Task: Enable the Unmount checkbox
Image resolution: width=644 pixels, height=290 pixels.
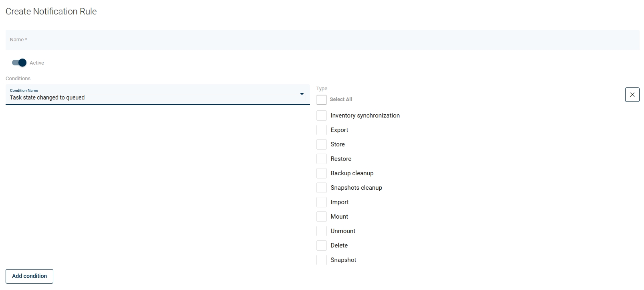Action: pos(322,231)
